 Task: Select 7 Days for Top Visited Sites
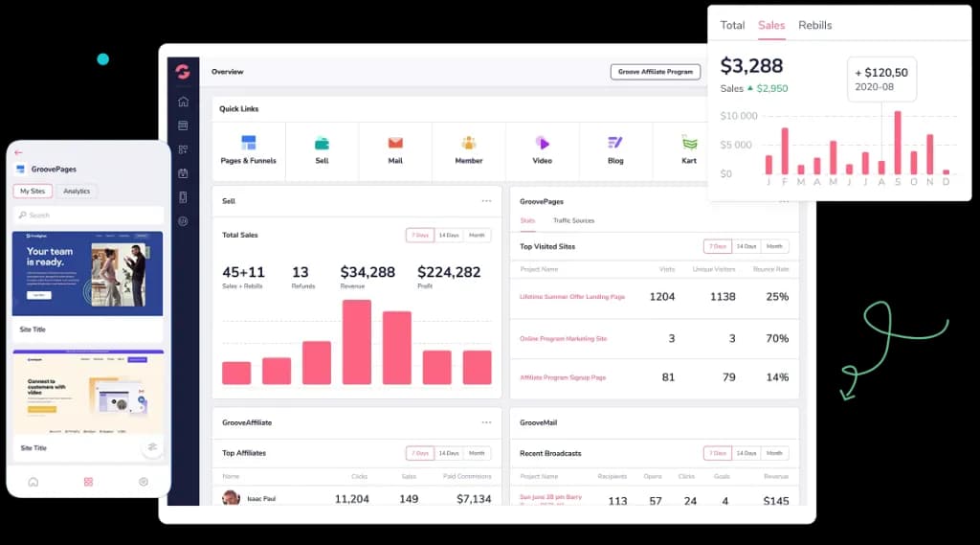point(718,246)
